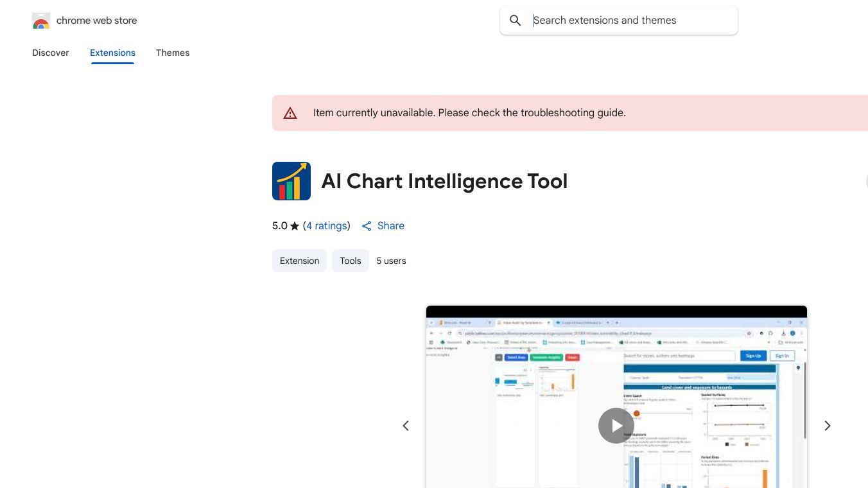Select the 'Tools' category chip
Image resolution: width=868 pixels, height=488 pixels.
351,261
